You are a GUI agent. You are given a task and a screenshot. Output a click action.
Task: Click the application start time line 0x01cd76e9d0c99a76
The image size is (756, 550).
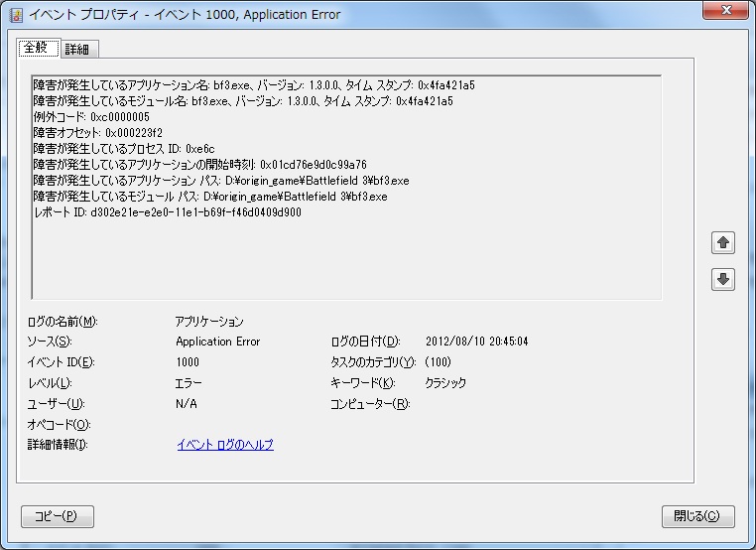200,165
